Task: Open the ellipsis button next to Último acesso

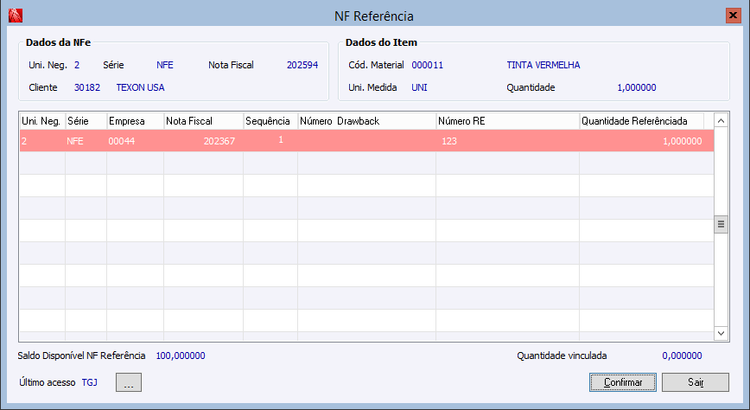Action: pyautogui.click(x=129, y=382)
